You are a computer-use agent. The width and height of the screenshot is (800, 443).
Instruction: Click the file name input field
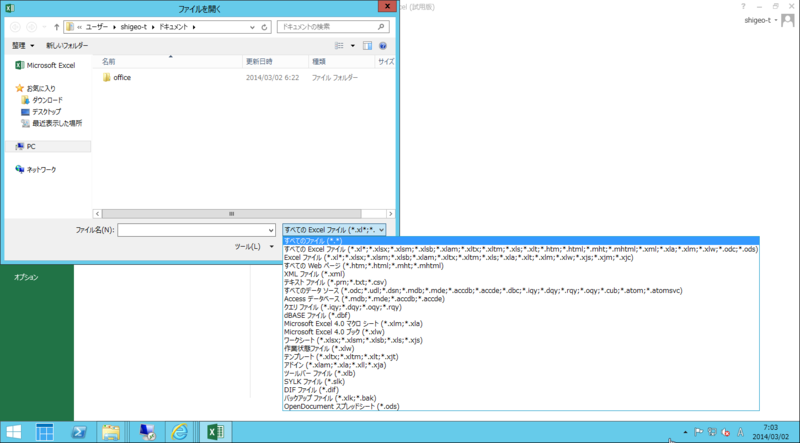[x=192, y=230]
